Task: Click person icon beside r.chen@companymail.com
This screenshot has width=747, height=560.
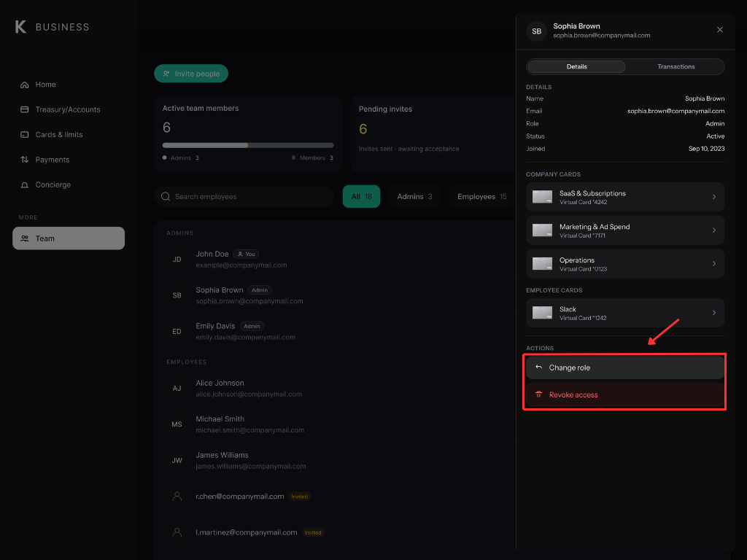Action: click(177, 496)
